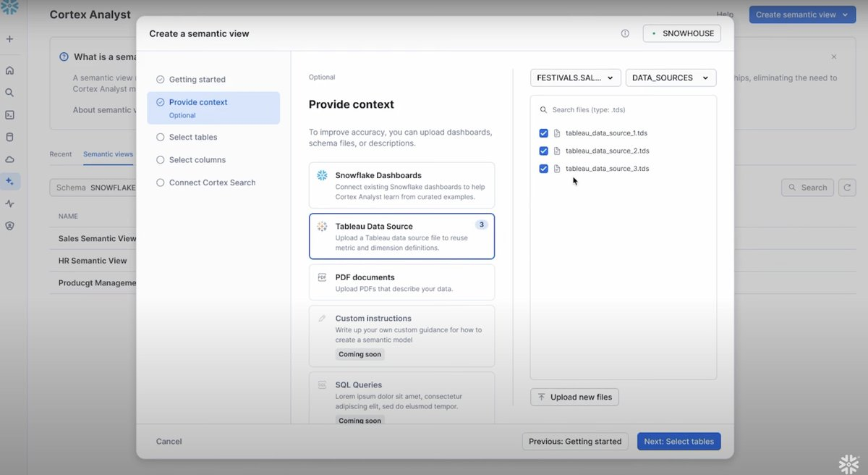Uncheck tableau_data_source_1.tds checkbox
868x475 pixels.
tap(544, 133)
